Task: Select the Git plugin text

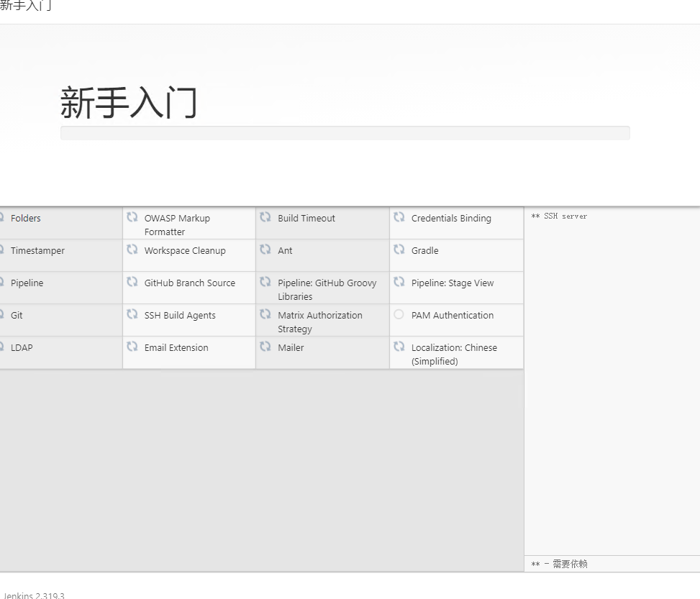Action: 17,316
